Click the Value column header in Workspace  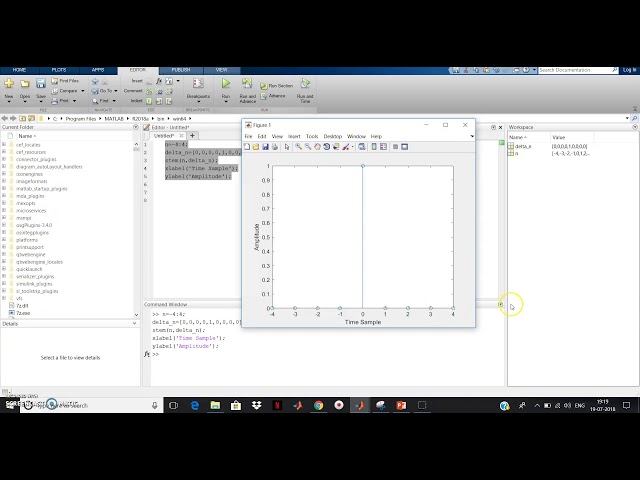pos(558,138)
